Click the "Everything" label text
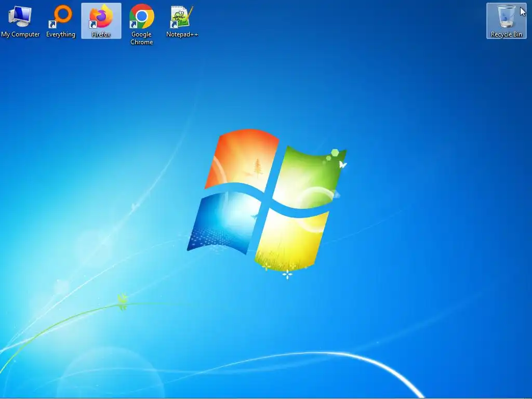This screenshot has width=532, height=399. (61, 34)
